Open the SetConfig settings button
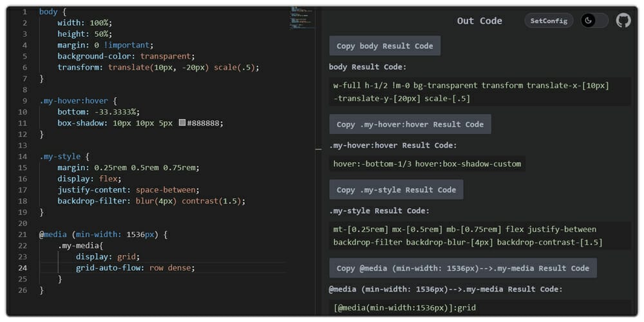644x322 pixels. [549, 21]
